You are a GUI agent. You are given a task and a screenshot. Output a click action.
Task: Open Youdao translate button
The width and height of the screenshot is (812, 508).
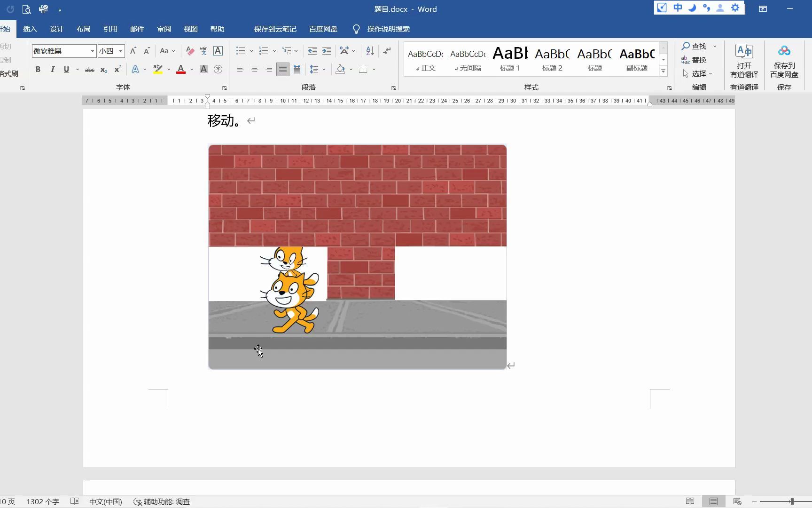coord(744,61)
